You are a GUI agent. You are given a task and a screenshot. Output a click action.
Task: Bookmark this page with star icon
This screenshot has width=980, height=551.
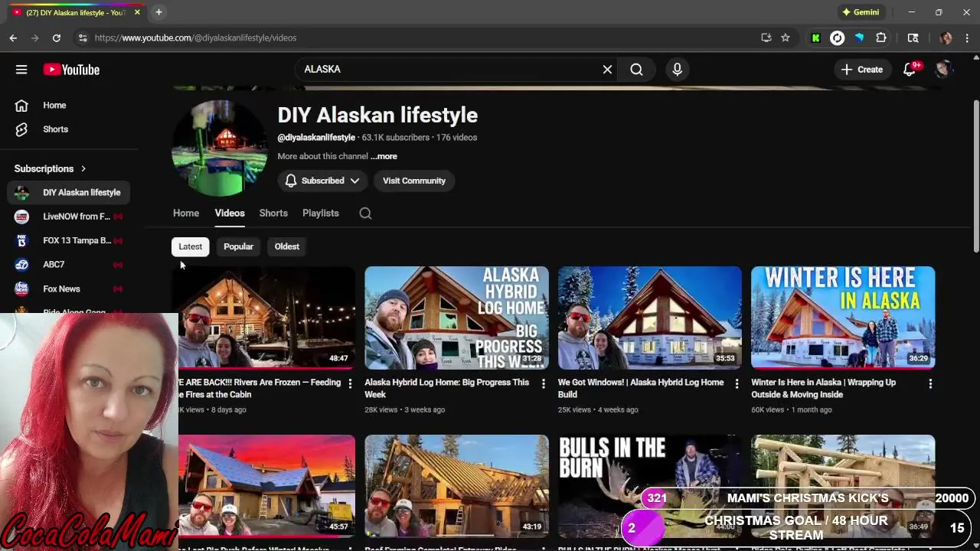point(786,37)
